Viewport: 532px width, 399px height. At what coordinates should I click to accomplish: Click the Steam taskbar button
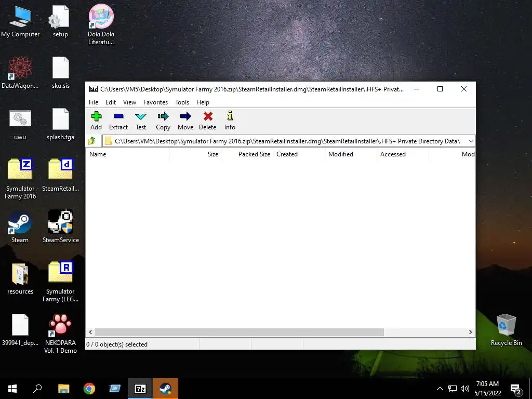(166, 389)
